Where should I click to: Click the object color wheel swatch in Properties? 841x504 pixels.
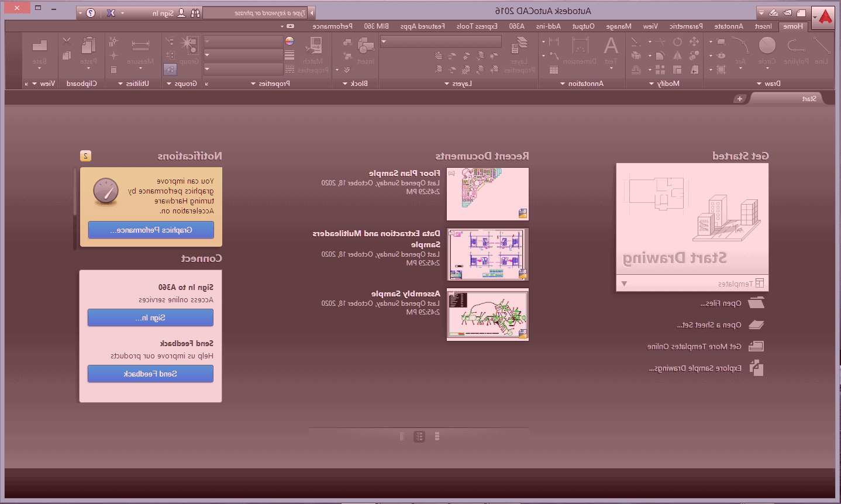coord(289,41)
